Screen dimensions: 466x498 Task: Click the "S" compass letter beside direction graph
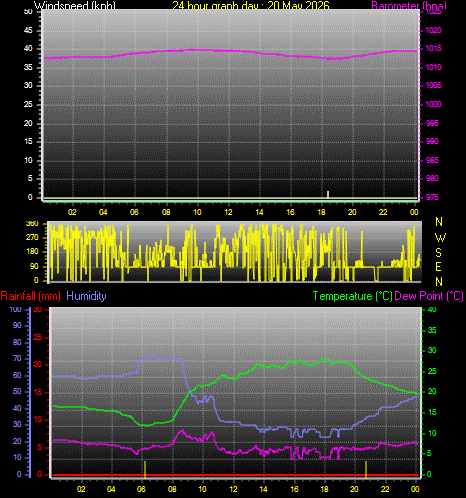pos(439,253)
